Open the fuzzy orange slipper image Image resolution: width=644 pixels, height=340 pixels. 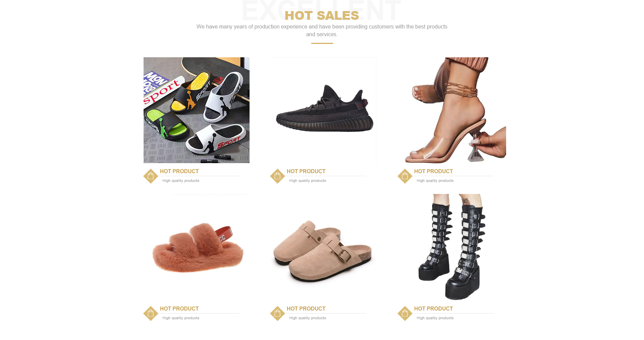coord(197,247)
